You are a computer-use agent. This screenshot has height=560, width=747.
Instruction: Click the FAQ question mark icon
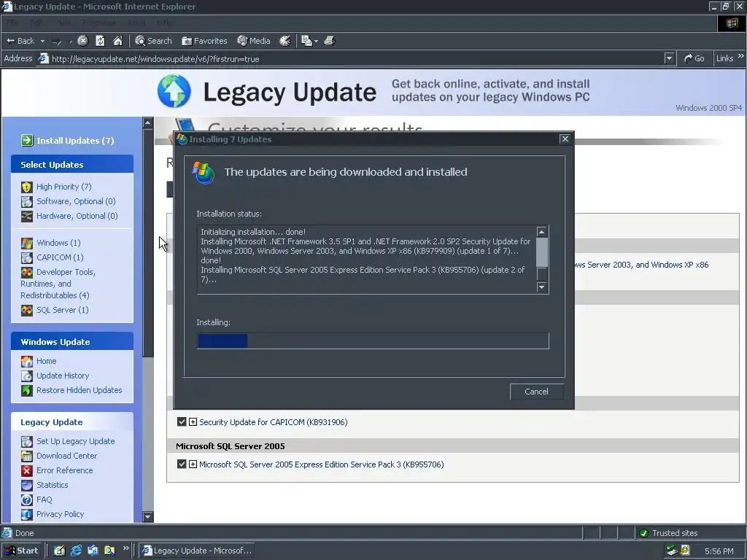tap(27, 500)
